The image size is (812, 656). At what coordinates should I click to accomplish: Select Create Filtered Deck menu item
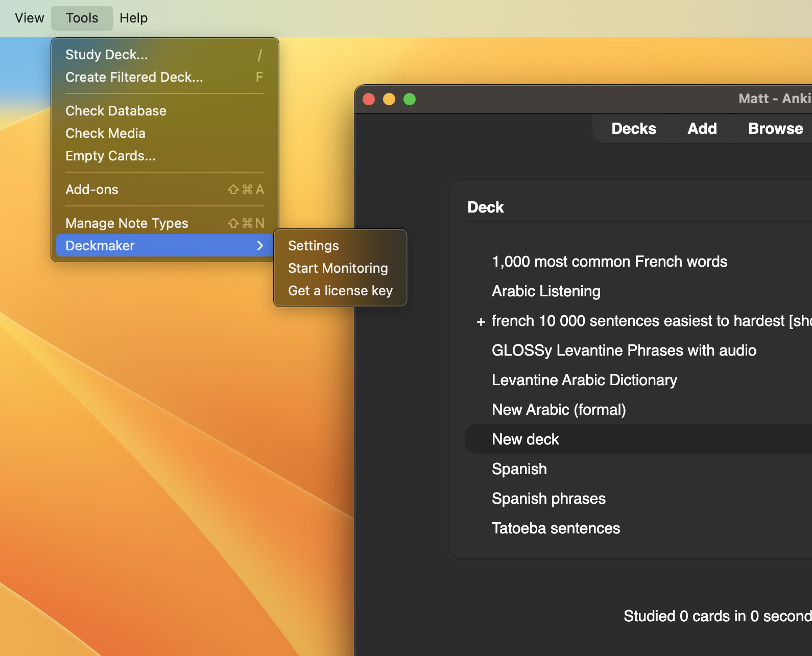click(x=134, y=77)
